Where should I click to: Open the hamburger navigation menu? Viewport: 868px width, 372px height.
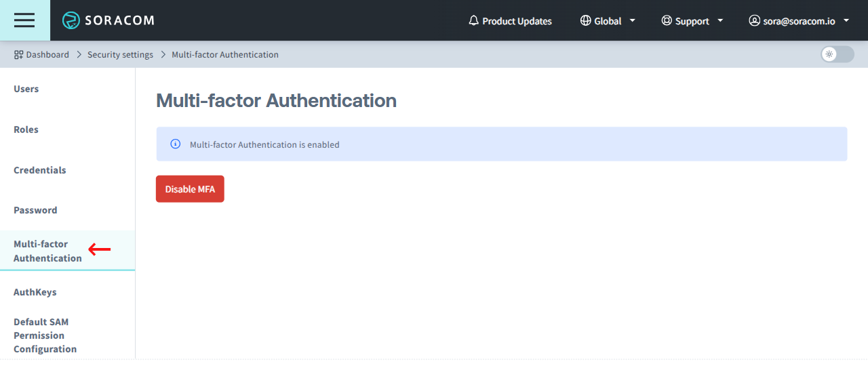[24, 20]
